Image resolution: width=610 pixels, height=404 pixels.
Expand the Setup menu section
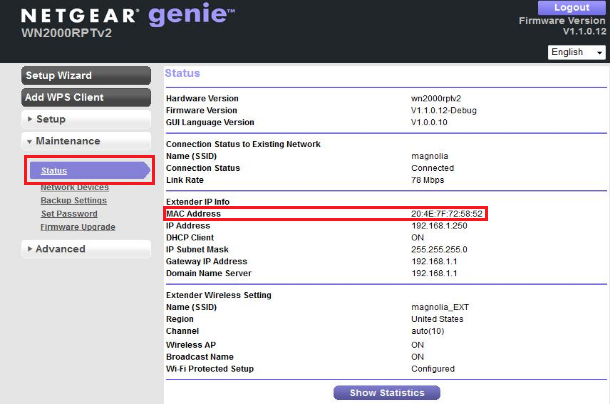tap(86, 119)
